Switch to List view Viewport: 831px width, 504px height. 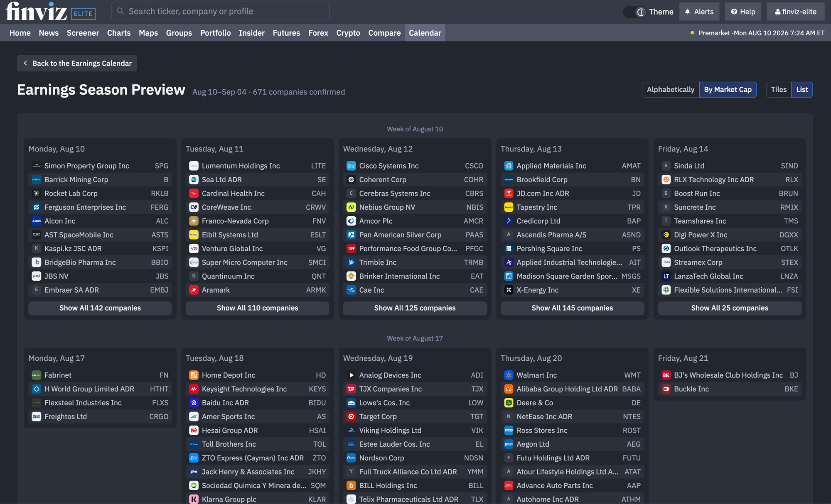click(x=802, y=90)
